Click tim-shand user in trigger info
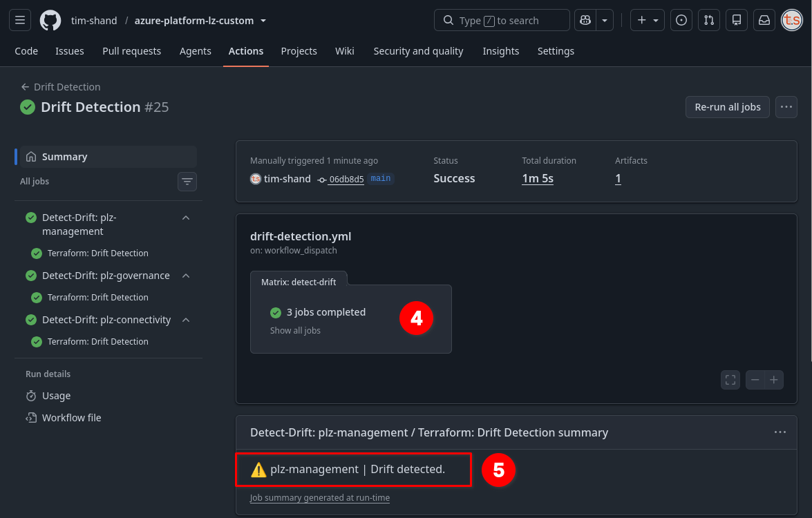 click(287, 178)
